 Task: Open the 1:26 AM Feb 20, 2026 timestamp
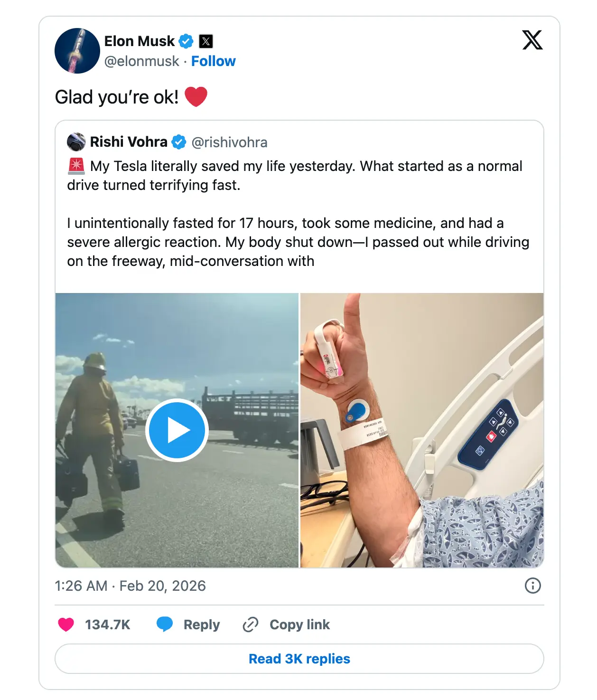[131, 586]
